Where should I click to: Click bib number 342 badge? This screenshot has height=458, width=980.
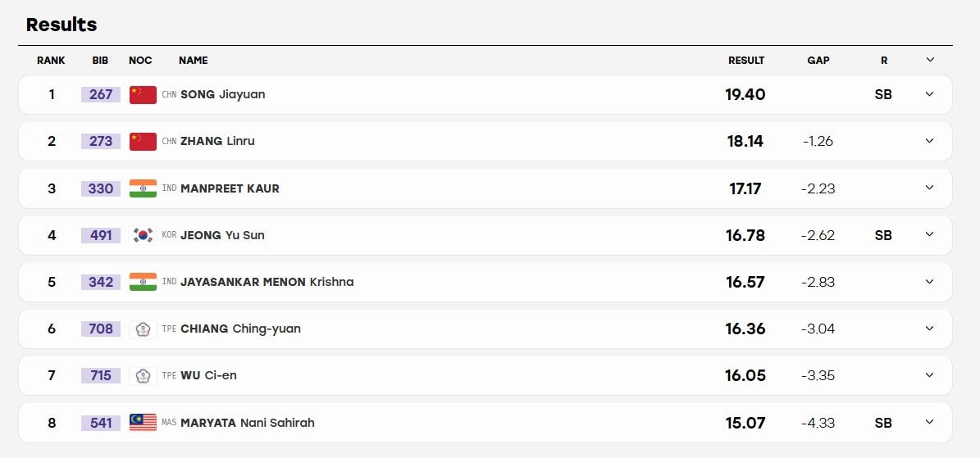(101, 282)
